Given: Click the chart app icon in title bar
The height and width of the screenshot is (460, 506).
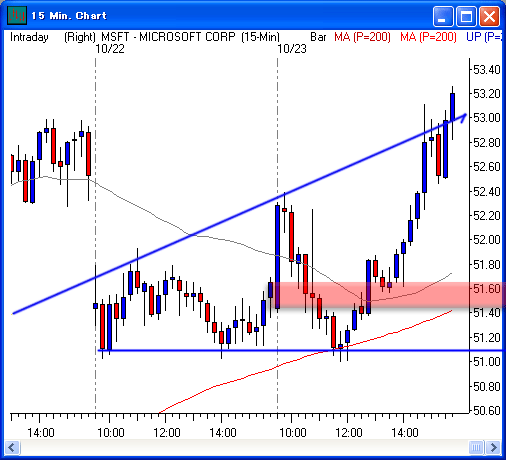Looking at the screenshot, I should point(17,15).
